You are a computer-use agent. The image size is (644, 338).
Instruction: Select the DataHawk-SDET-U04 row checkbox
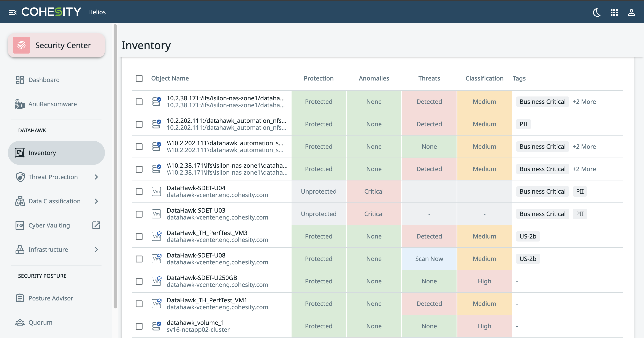pyautogui.click(x=139, y=192)
